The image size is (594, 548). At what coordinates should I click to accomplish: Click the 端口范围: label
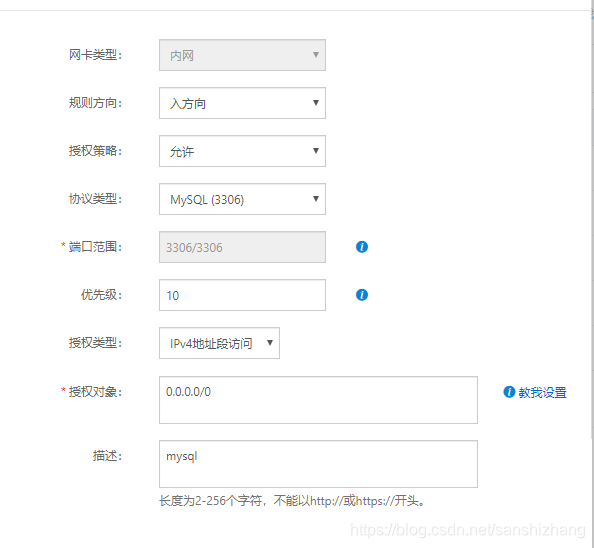tap(95, 247)
